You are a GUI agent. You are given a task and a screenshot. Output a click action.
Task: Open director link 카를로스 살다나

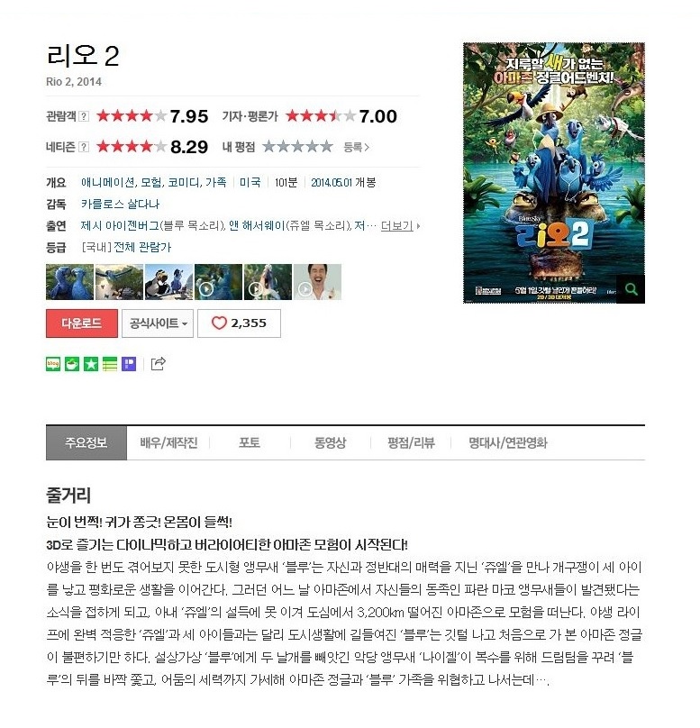[120, 205]
